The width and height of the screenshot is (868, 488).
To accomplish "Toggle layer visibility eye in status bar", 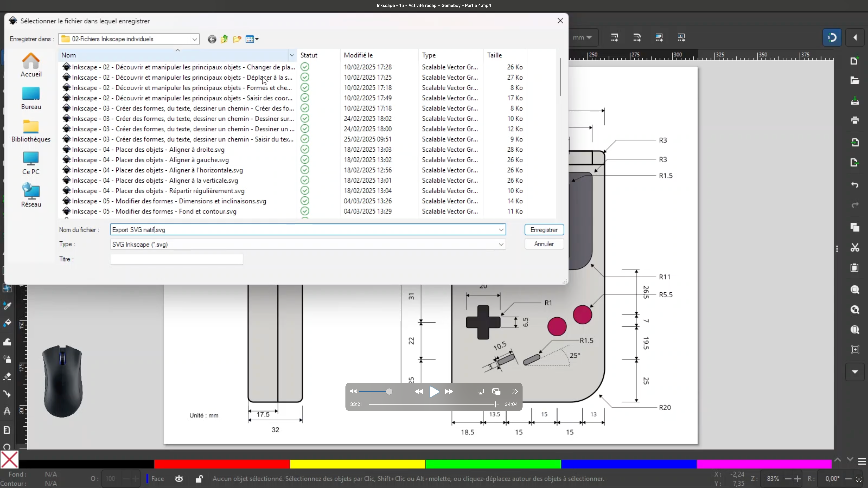I will (x=179, y=479).
